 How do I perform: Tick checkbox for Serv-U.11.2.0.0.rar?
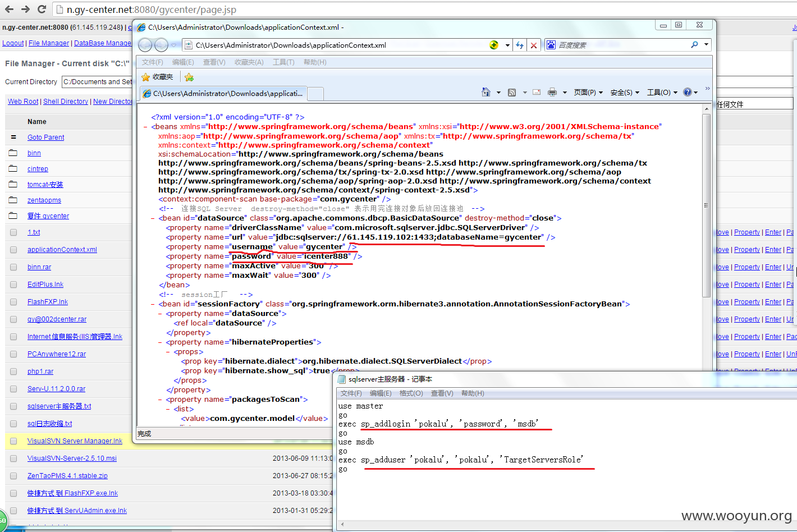[13, 389]
